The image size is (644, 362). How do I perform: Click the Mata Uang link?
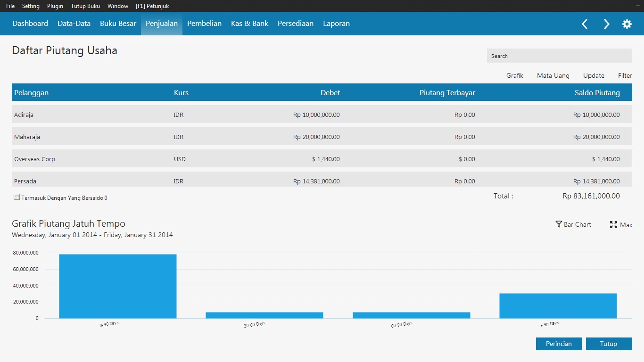click(553, 75)
